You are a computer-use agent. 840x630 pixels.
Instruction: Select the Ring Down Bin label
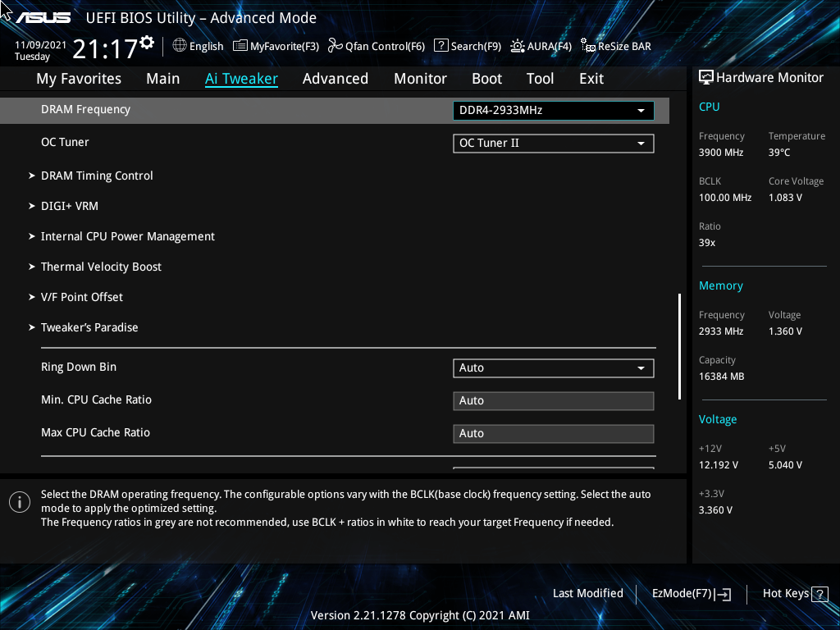click(x=79, y=367)
